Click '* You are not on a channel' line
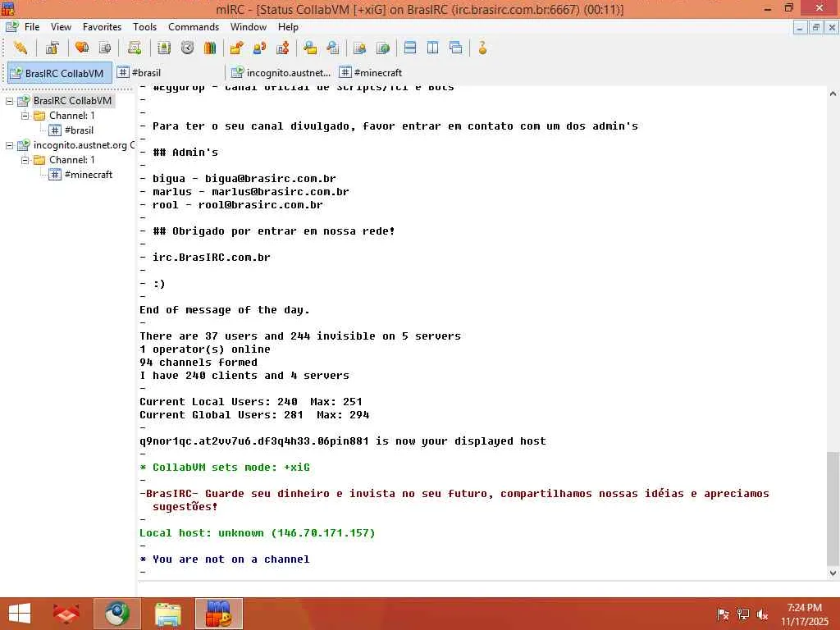This screenshot has height=630, width=840. click(225, 559)
